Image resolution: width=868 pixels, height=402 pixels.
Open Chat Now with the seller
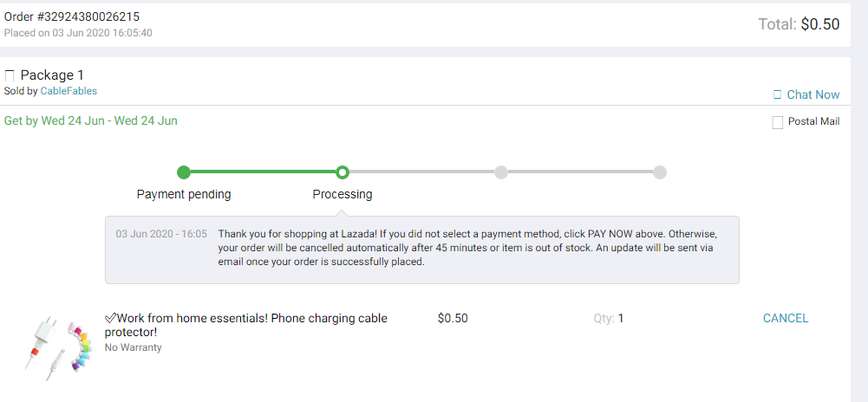(813, 94)
